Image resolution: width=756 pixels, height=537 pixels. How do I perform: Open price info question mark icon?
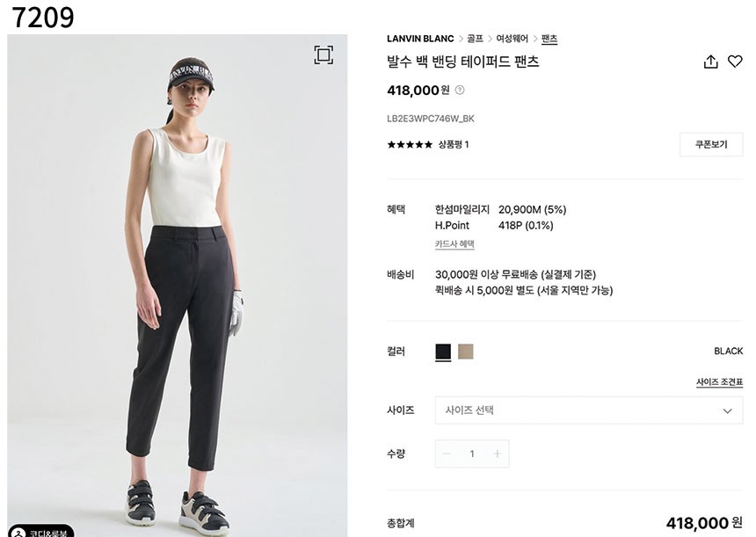coord(460,90)
